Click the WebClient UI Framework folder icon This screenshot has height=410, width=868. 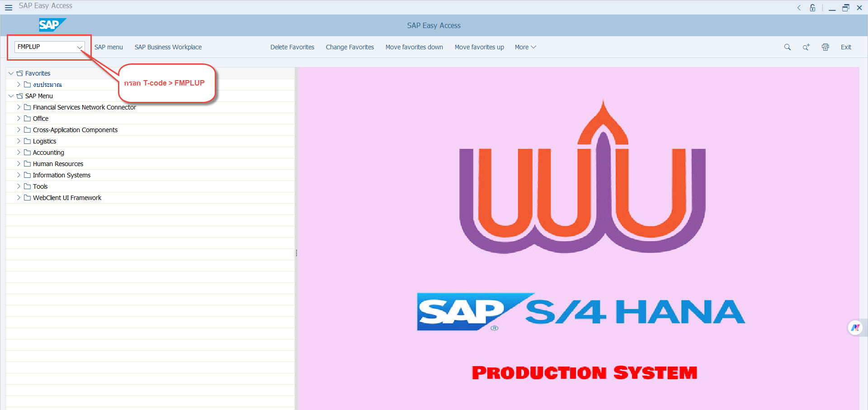click(27, 198)
